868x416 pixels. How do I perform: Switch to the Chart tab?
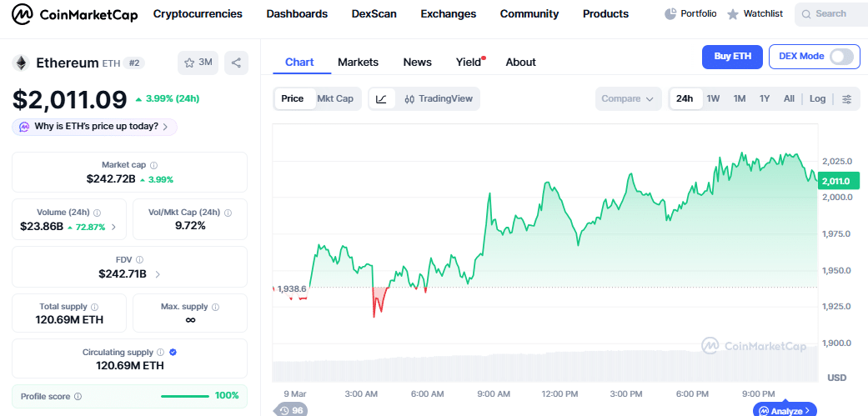click(299, 62)
